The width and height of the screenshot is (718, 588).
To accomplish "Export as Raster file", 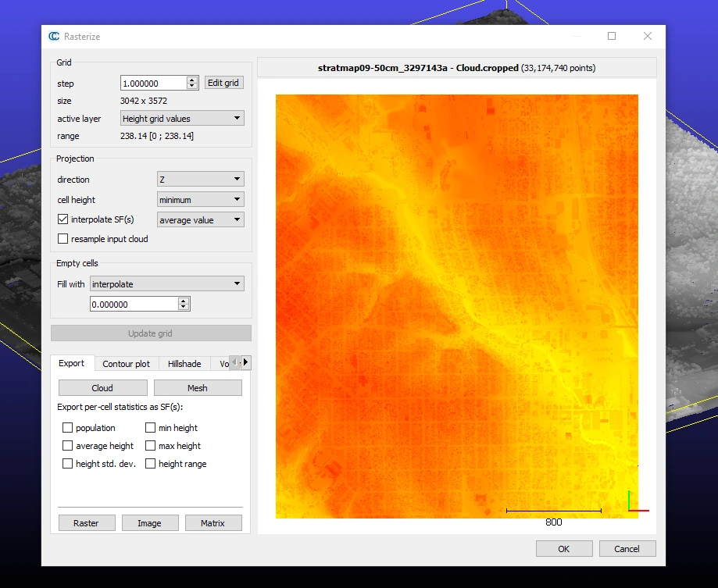I will point(87,523).
